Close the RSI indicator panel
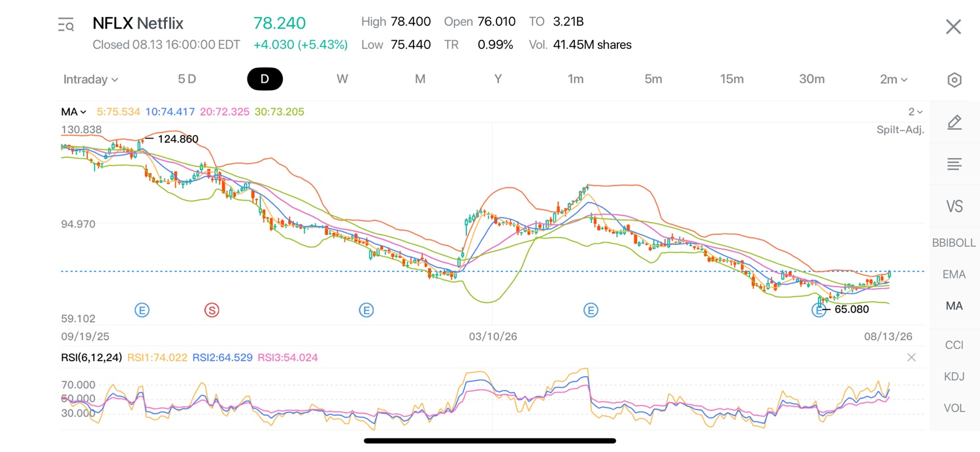Image resolution: width=980 pixels, height=452 pixels. pyautogui.click(x=911, y=357)
